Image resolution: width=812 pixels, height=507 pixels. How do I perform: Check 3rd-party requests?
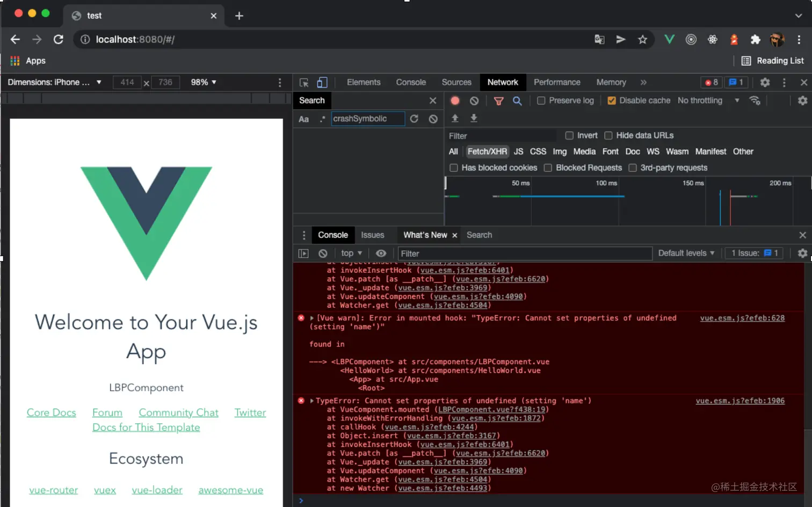pos(633,168)
